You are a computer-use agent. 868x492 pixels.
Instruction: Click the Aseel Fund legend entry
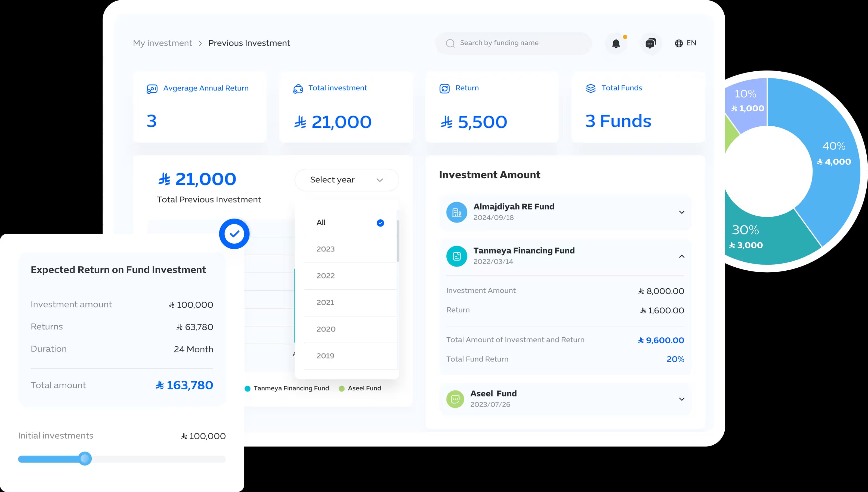(360, 388)
